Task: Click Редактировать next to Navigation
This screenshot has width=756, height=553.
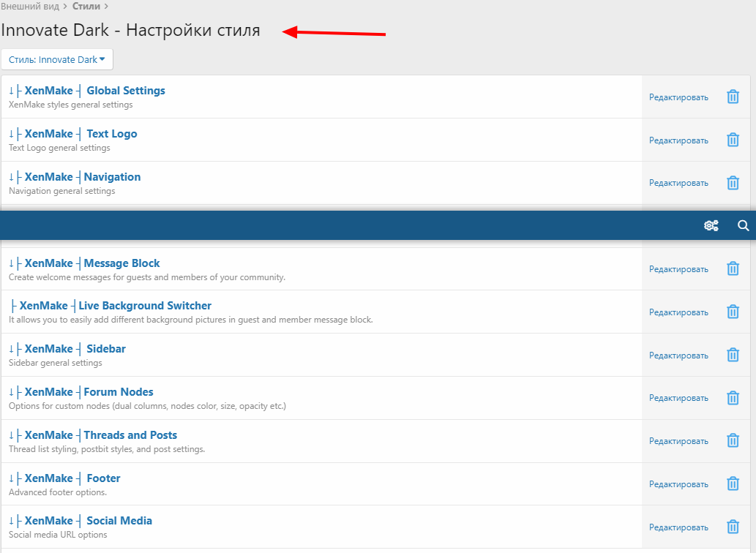Action: (678, 183)
